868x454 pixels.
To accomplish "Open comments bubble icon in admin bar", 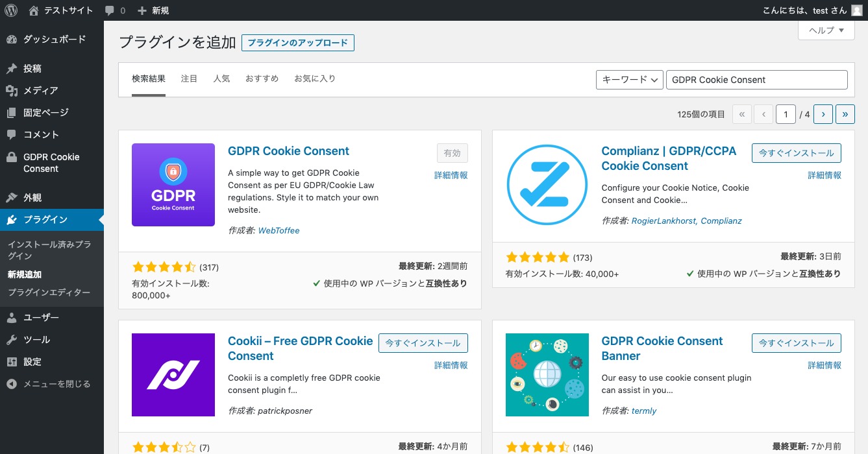I will click(x=110, y=10).
